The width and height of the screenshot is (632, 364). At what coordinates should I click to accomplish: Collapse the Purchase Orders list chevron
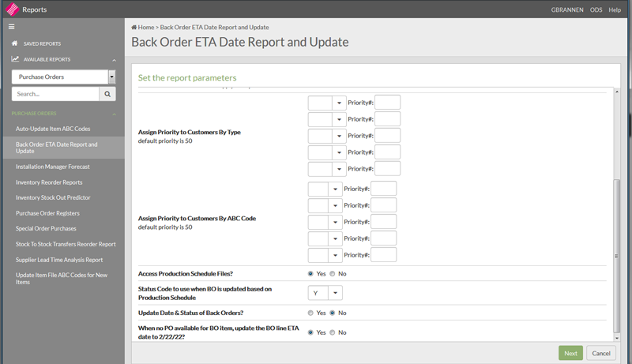pyautogui.click(x=115, y=114)
